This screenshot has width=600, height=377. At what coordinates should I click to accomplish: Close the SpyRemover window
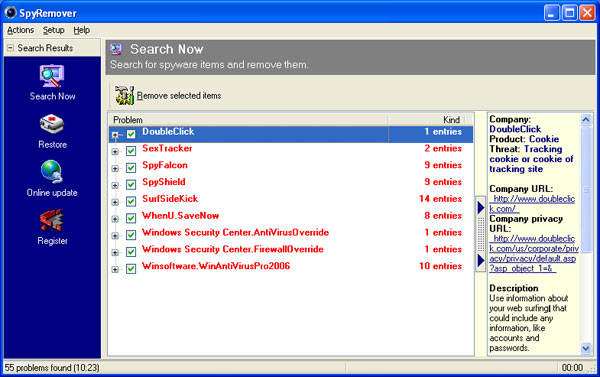click(587, 13)
